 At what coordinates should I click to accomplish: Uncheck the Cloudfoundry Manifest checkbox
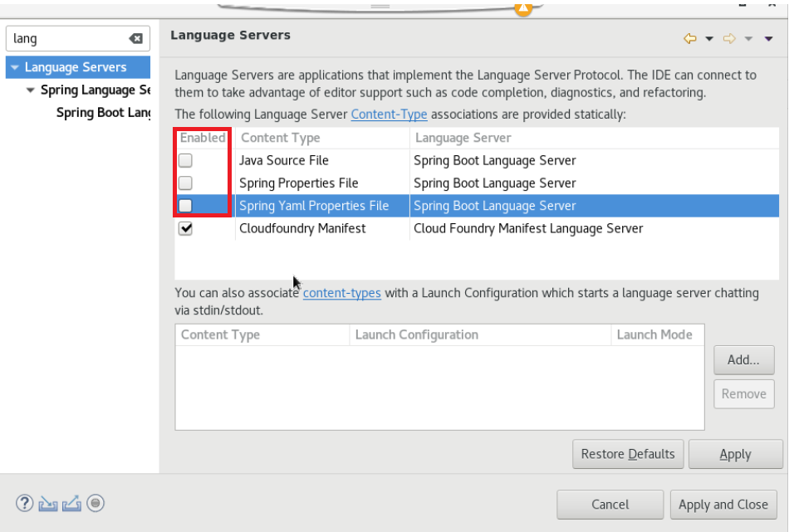point(186,228)
